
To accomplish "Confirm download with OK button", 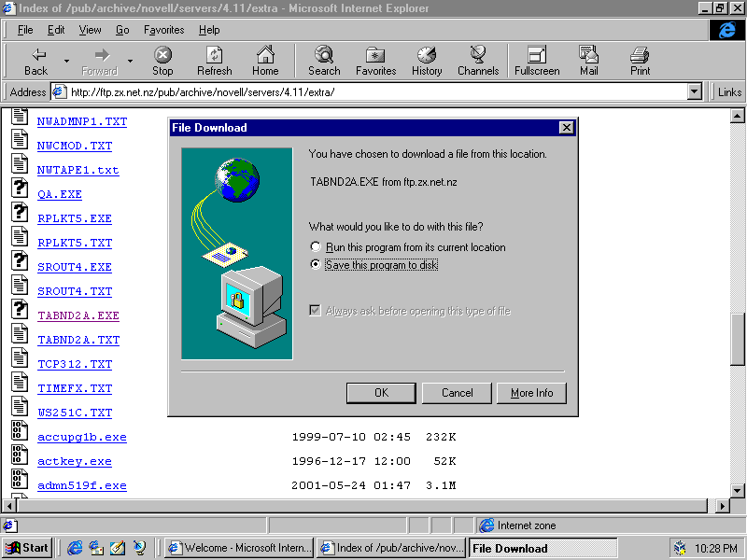I will (x=381, y=393).
